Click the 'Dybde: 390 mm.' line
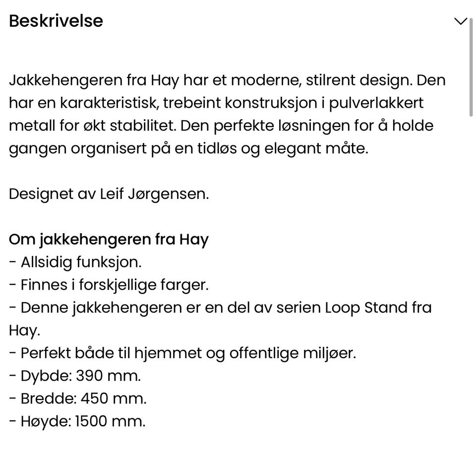476x456 pixels. [75, 376]
